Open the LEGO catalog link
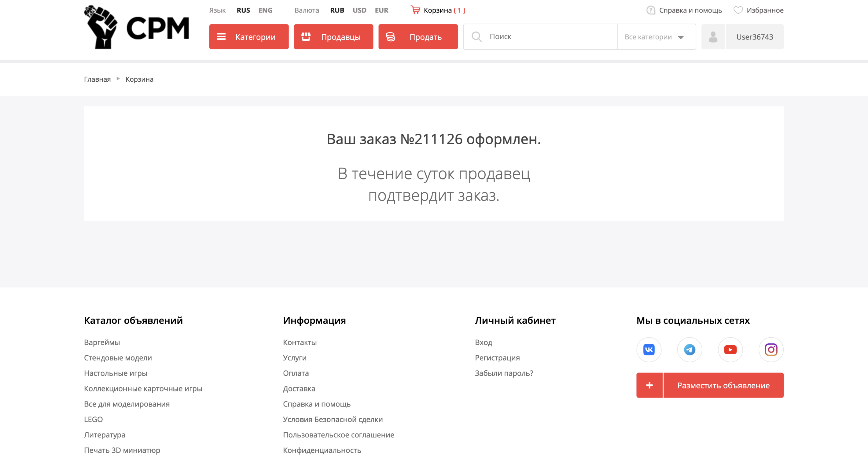This screenshot has height=474, width=868. [x=93, y=419]
